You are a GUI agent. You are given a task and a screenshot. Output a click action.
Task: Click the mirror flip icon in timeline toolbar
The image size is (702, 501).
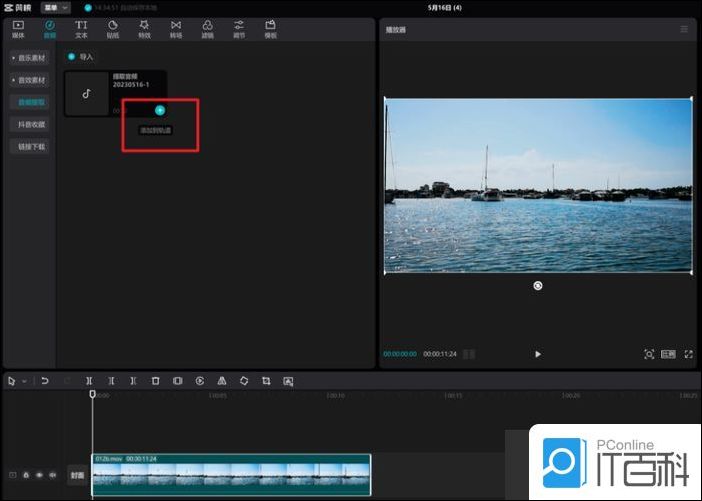[222, 381]
